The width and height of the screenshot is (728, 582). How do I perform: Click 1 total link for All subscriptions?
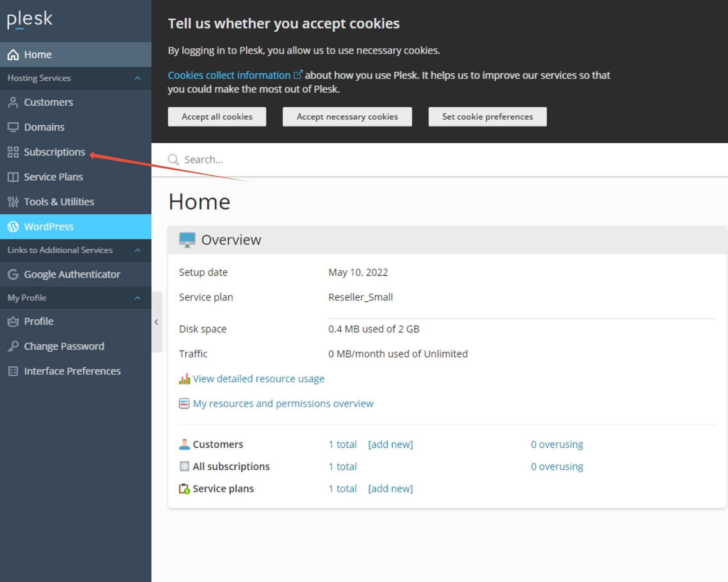(343, 467)
